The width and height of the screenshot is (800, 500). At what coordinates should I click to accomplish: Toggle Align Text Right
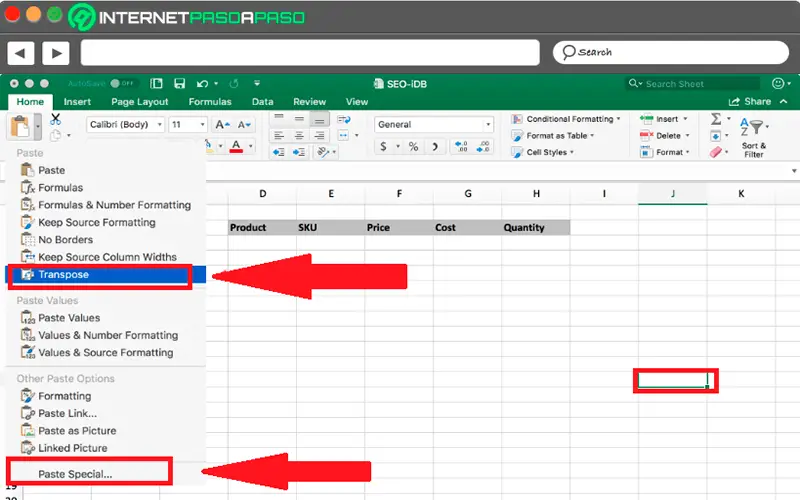(319, 136)
